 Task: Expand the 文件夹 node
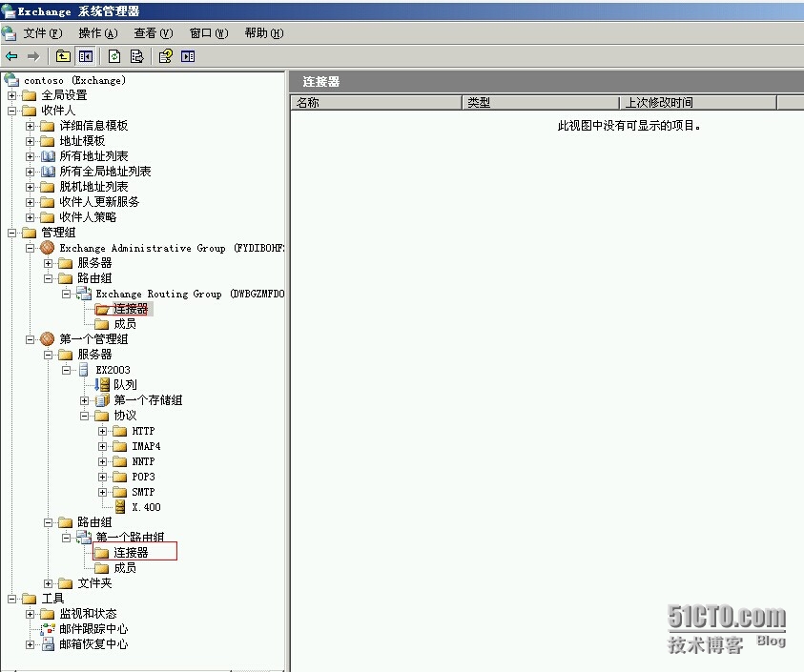pyautogui.click(x=49, y=583)
